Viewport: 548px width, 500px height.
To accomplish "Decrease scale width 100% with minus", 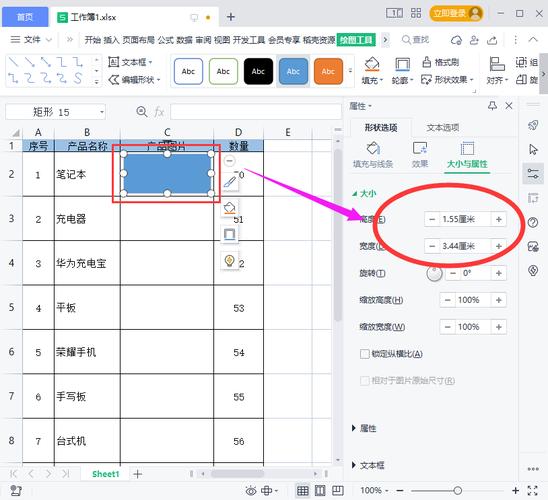I will 448,327.
